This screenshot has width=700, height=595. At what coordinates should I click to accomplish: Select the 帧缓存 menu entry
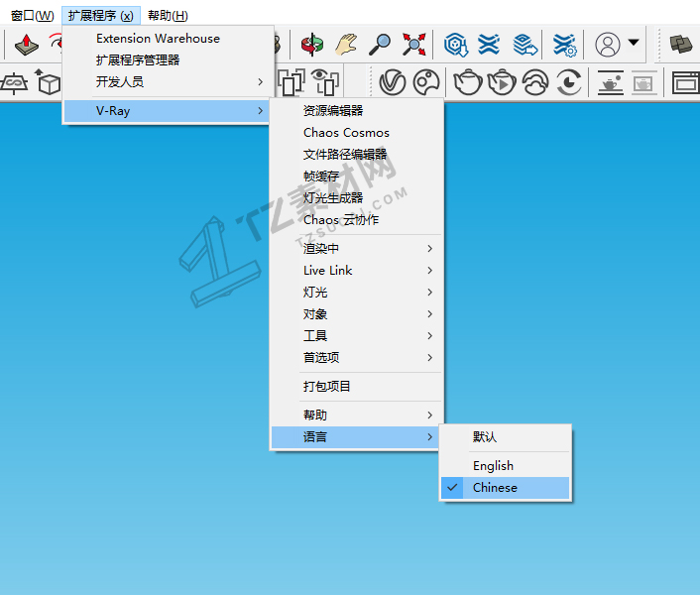coord(356,177)
